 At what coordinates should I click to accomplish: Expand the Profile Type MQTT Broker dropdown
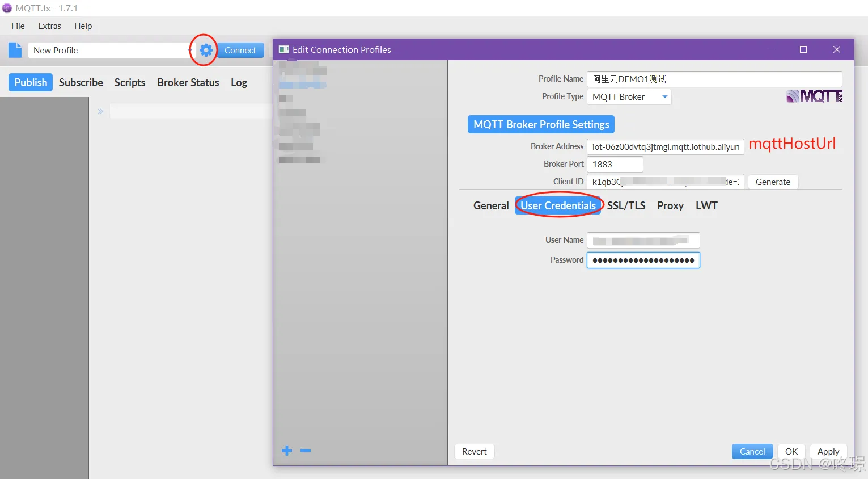[629, 96]
